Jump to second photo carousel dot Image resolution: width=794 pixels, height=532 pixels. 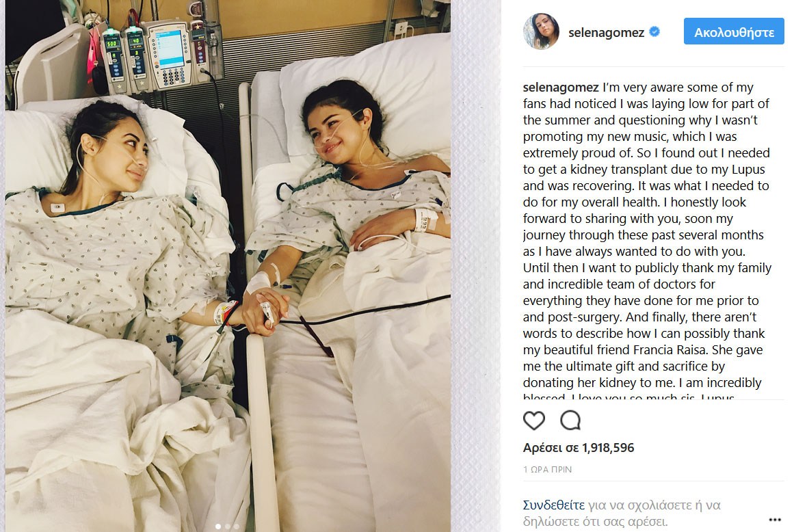[x=227, y=527]
